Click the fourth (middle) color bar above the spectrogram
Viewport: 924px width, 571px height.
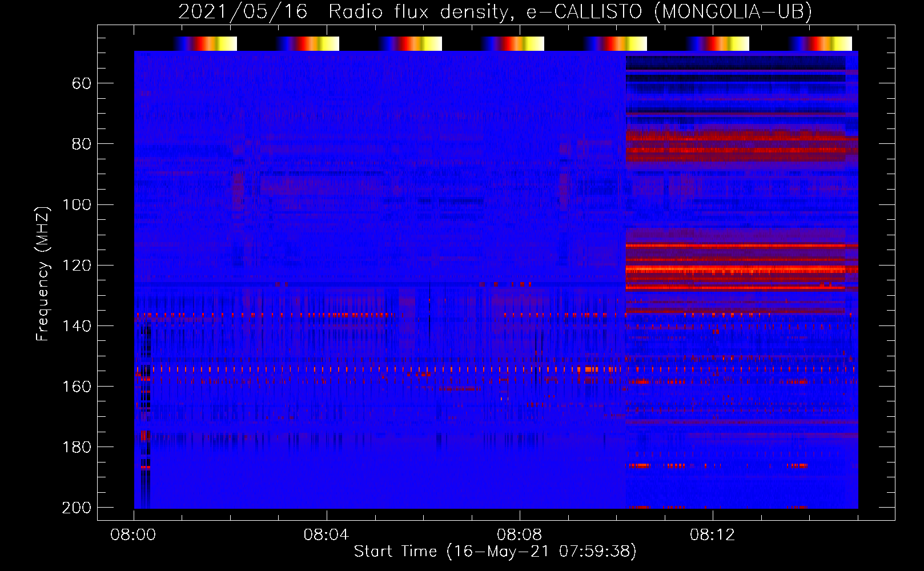(x=512, y=43)
